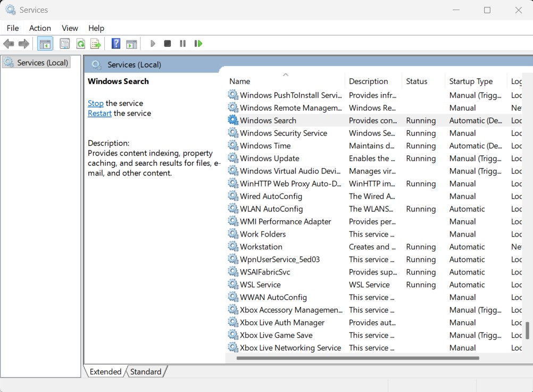Screen dimensions: 533x392
Task: Select Xbox Live Networking Service row
Action: (374, 347)
